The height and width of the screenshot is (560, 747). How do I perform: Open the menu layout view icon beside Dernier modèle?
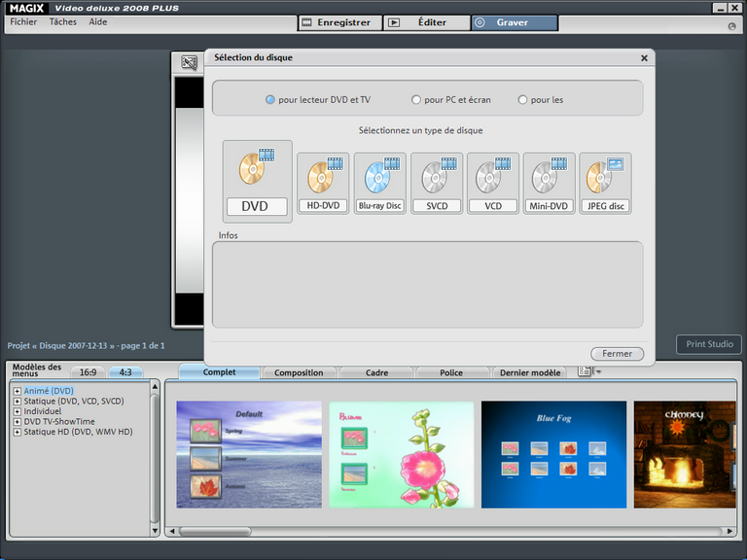585,371
